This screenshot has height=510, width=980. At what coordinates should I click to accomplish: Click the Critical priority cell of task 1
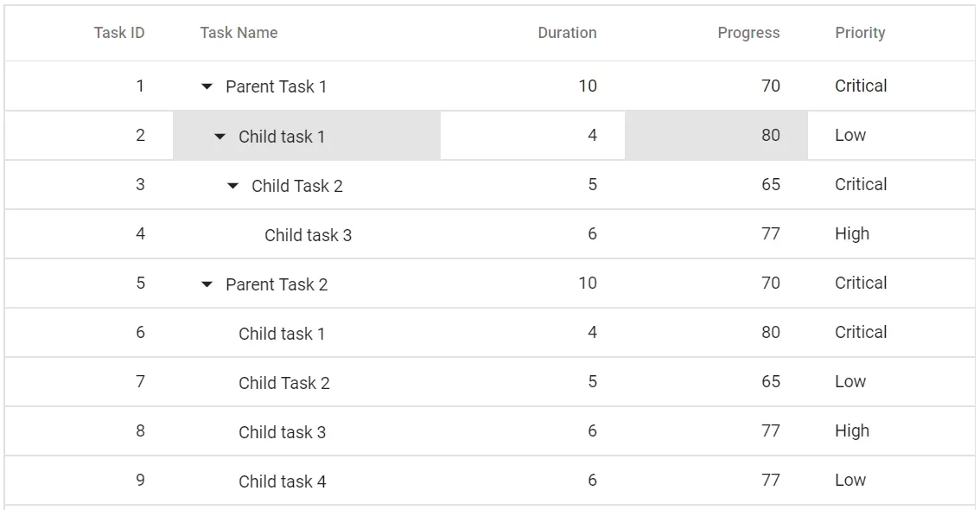(x=860, y=86)
